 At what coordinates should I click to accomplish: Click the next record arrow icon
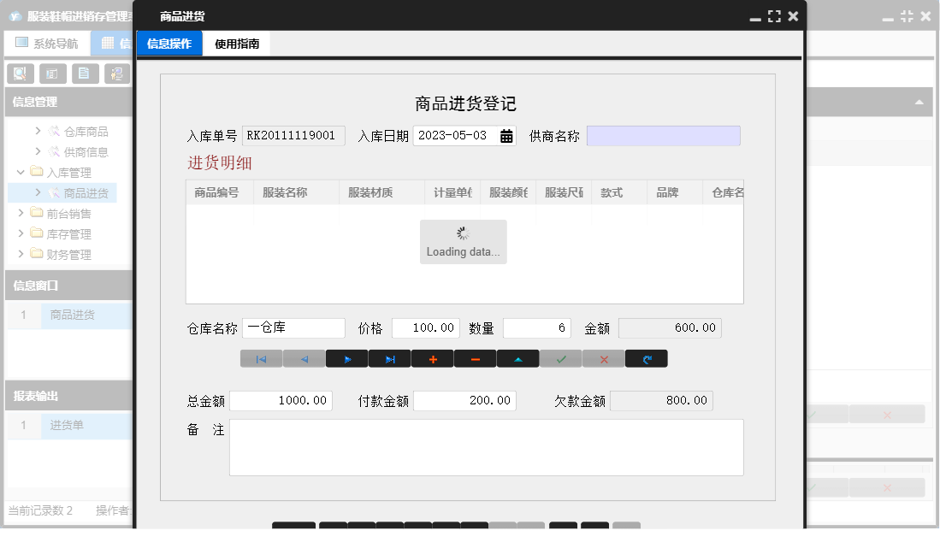(347, 358)
